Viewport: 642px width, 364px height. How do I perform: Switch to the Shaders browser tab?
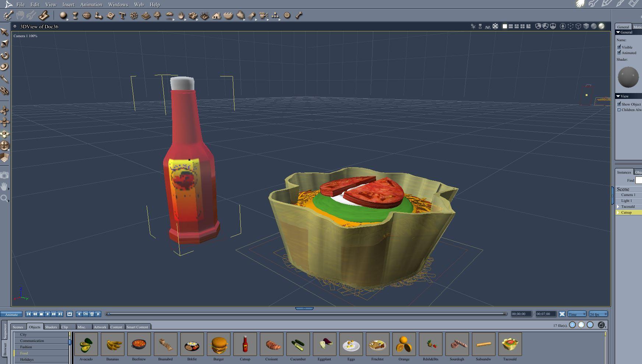[x=51, y=327]
